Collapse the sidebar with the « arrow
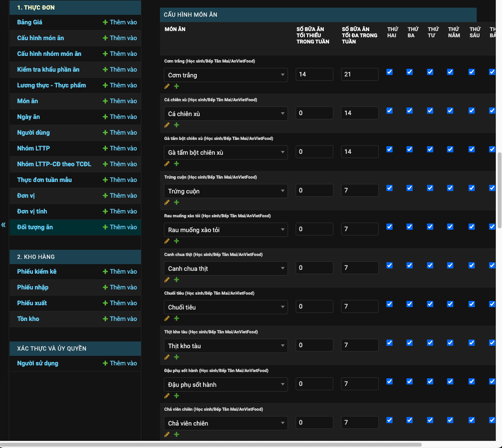 [x=3, y=224]
